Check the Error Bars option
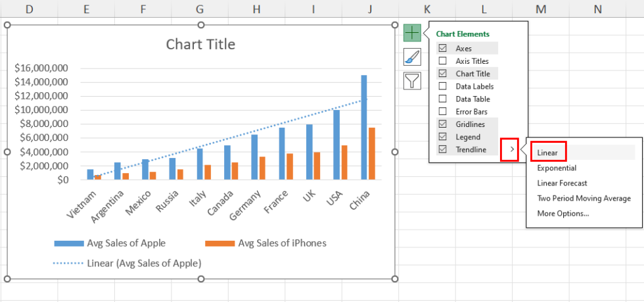 point(442,111)
